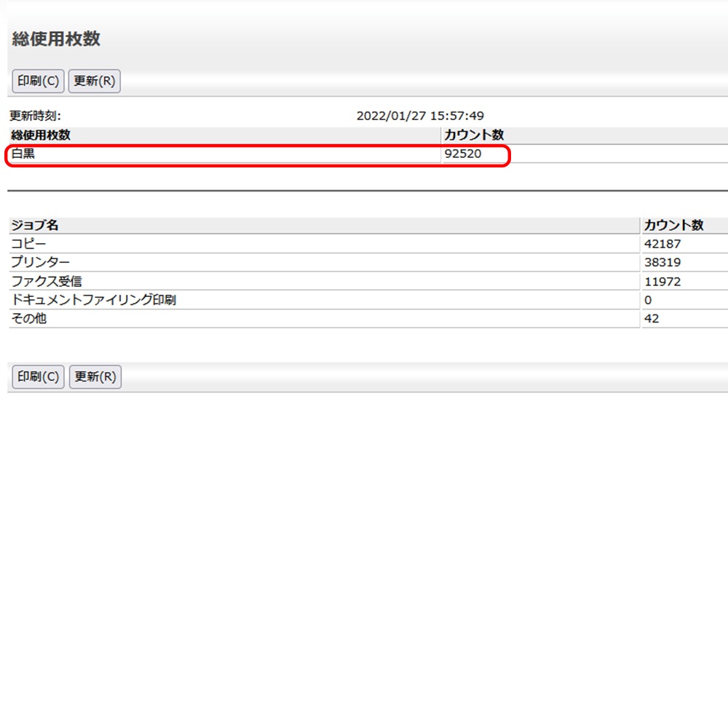728x728 pixels.
Task: Select the ドキュメントファイリング印刷 row
Action: pyautogui.click(x=93, y=300)
